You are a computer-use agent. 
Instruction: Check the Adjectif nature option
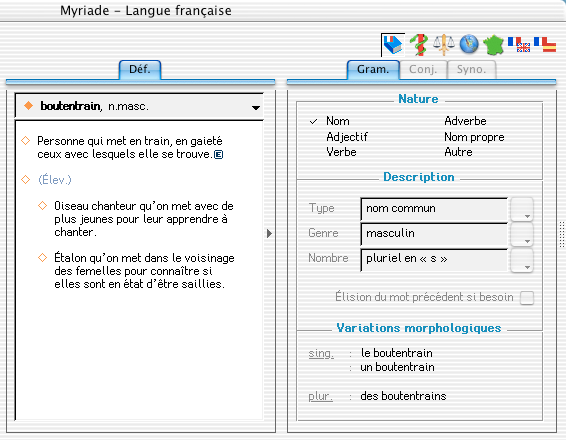[x=347, y=137]
